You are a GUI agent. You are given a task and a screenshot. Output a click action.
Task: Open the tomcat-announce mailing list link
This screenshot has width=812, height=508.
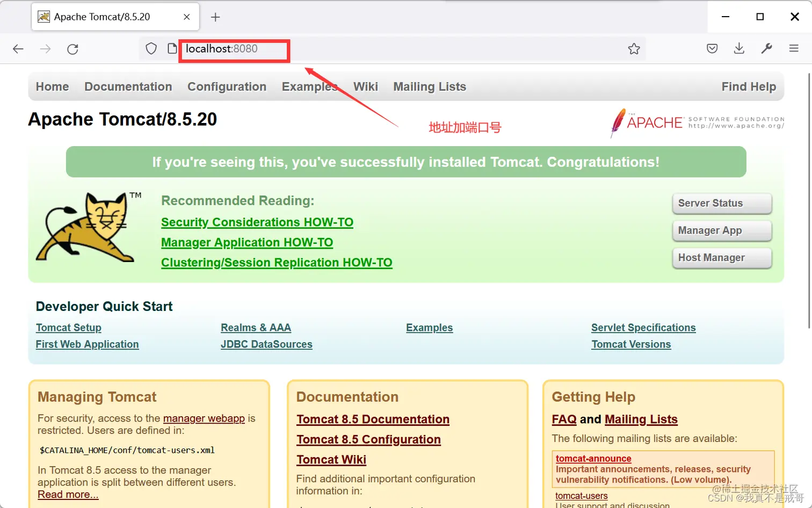click(x=593, y=459)
